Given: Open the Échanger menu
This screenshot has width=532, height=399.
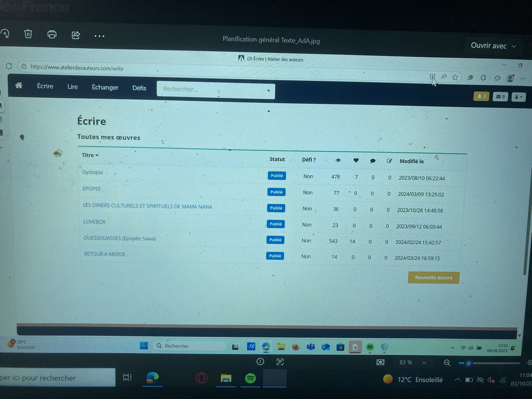Looking at the screenshot, I should tap(105, 87).
